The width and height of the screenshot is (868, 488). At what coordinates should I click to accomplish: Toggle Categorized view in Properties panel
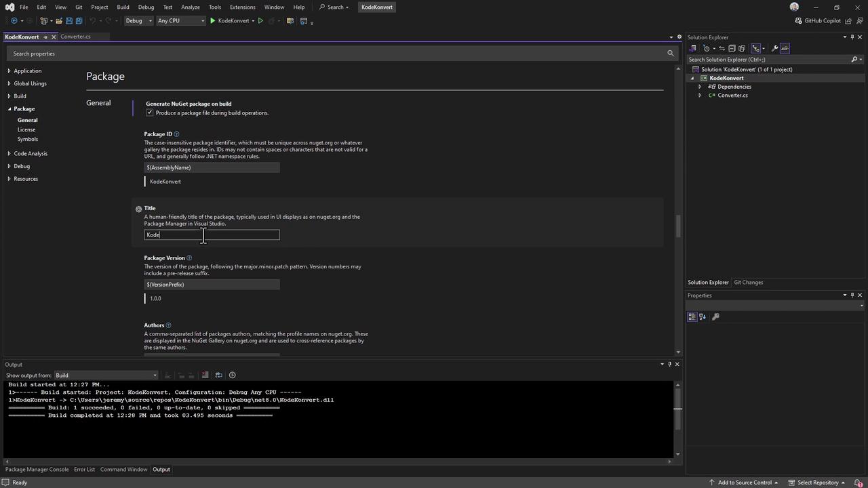pos(692,317)
